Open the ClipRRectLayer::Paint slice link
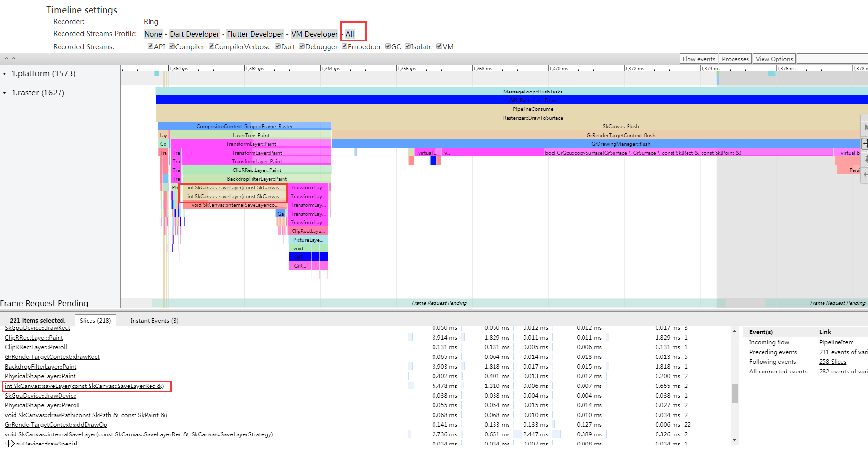 [34, 337]
